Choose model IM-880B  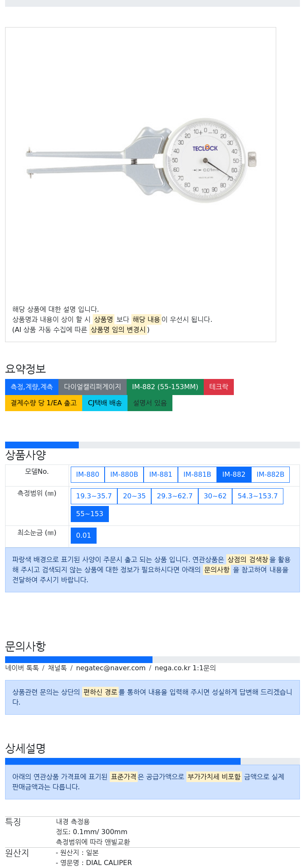pos(124,474)
